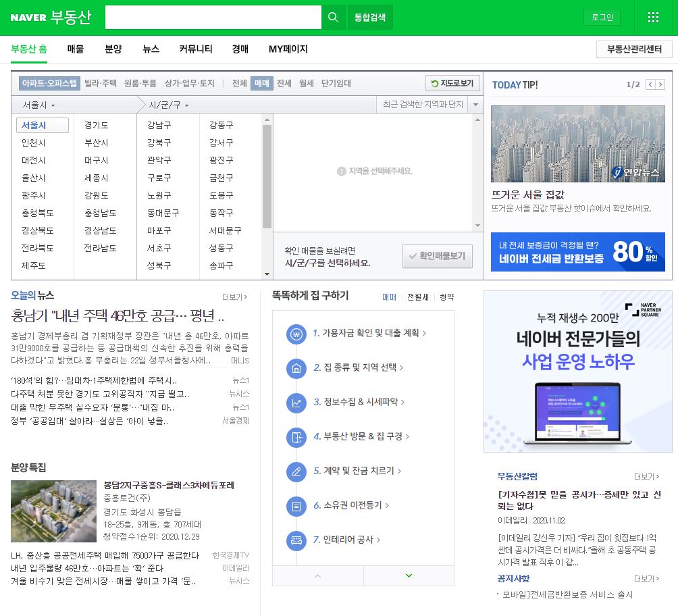Select 상가·업무·토지 property type

pos(189,83)
